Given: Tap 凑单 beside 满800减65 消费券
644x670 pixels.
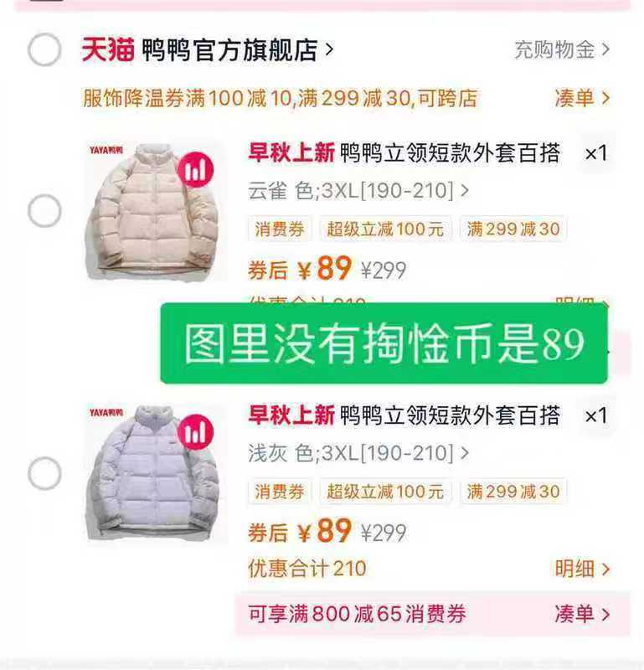Looking at the screenshot, I should click(582, 614).
